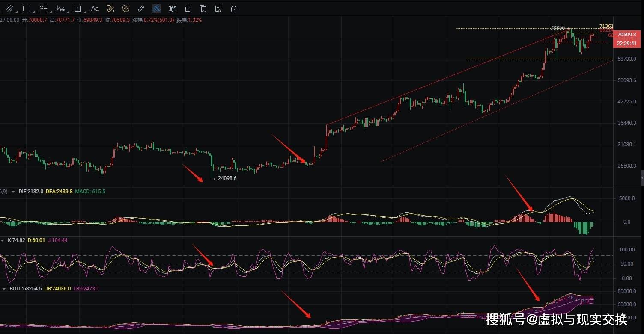Viewport: 644px width, 334px height.
Task: Click the 26508.3 price axis label
Action: pos(626,166)
